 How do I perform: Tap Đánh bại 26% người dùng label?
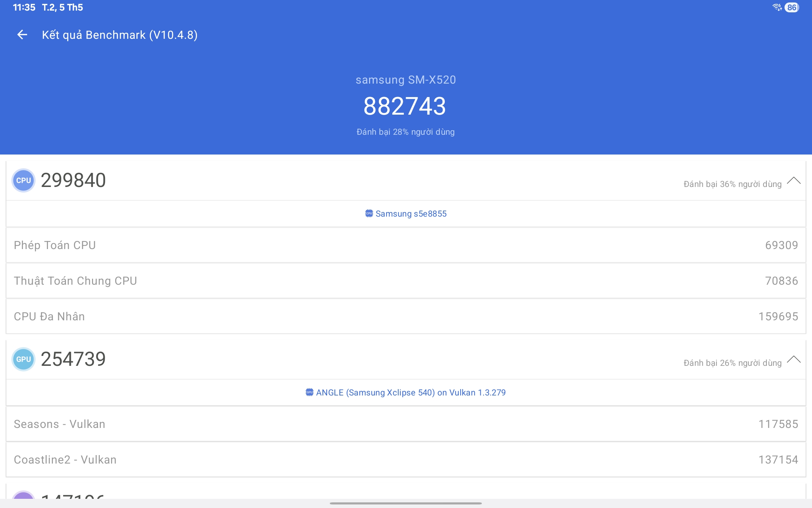coord(733,363)
